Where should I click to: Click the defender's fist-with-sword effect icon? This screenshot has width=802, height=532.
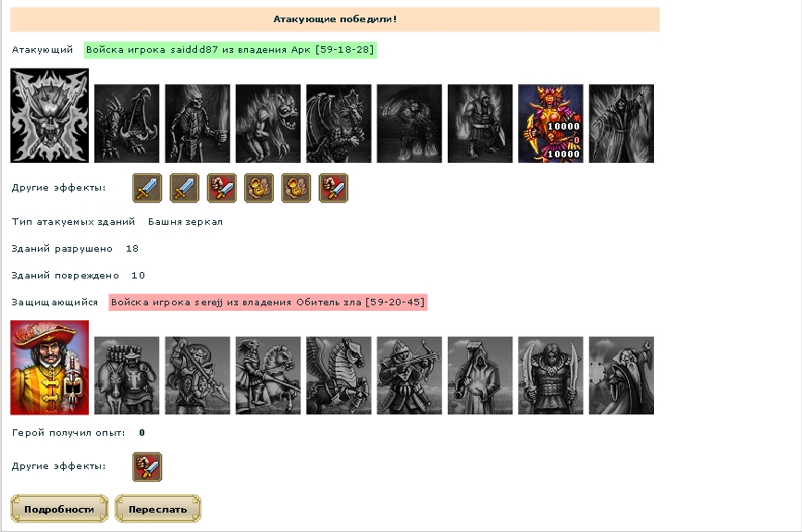click(x=147, y=466)
